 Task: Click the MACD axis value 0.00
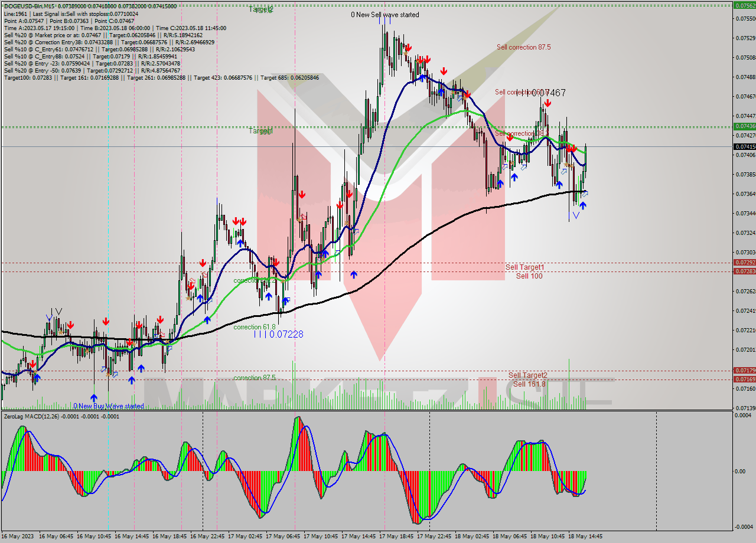tap(740, 472)
